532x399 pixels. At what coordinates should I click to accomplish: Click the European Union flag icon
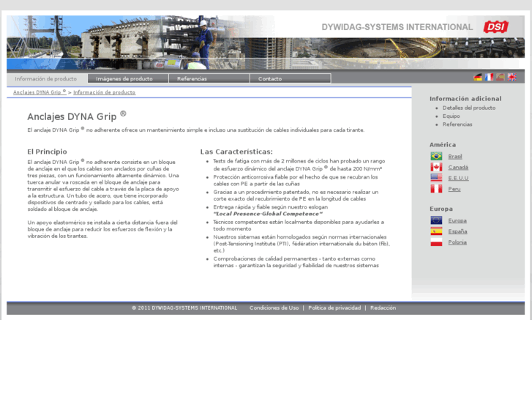tap(436, 220)
